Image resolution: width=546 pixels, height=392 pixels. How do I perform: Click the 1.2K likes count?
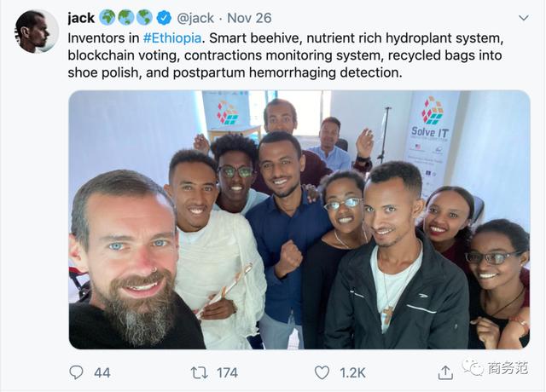351,372
